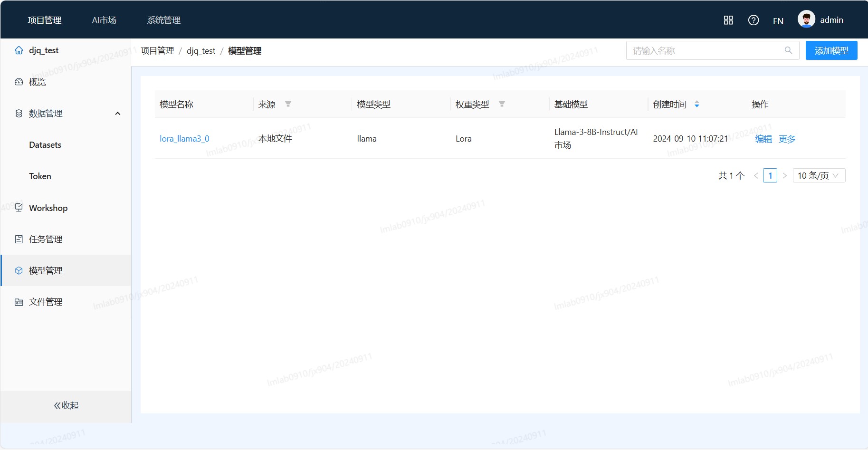Open the 系统管理 tab
Screen dimensions: 868x450
click(x=163, y=20)
